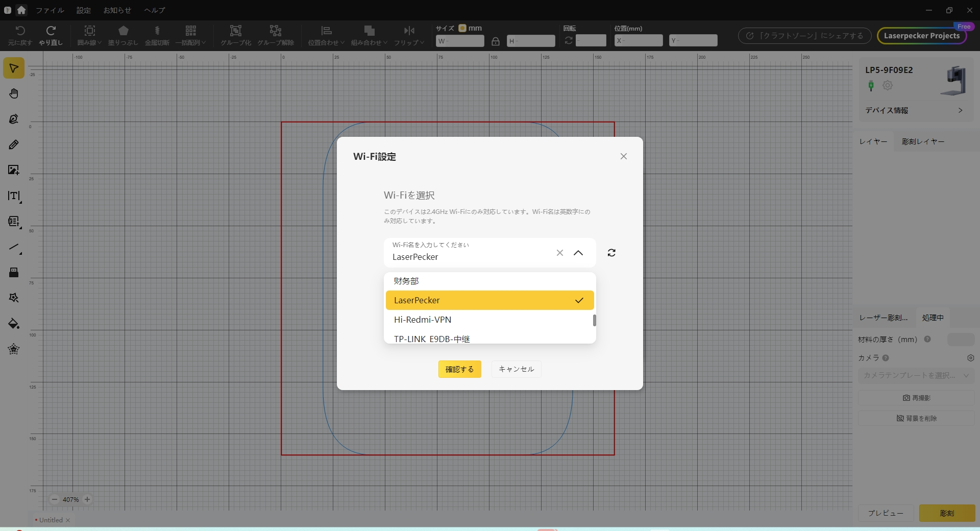Redo the last undone action

click(51, 35)
